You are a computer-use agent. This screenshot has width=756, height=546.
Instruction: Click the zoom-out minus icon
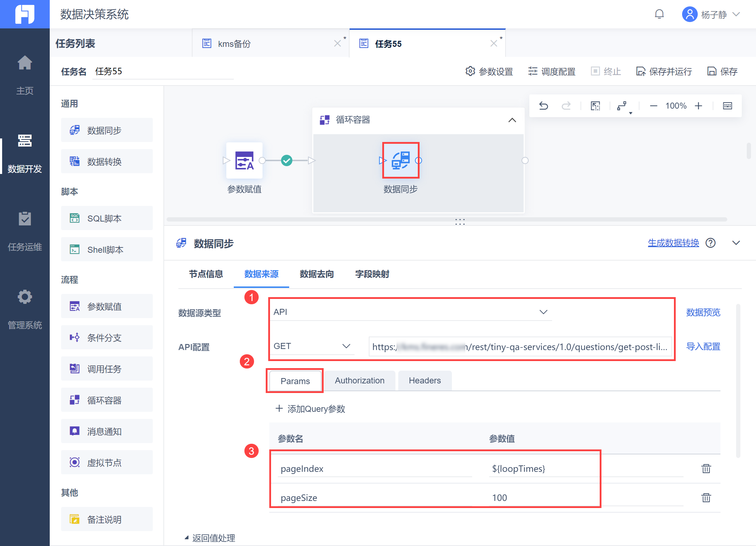(653, 106)
